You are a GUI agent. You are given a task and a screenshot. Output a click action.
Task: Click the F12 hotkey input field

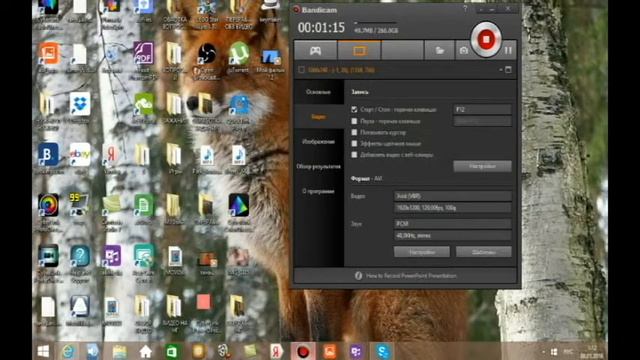[482, 109]
